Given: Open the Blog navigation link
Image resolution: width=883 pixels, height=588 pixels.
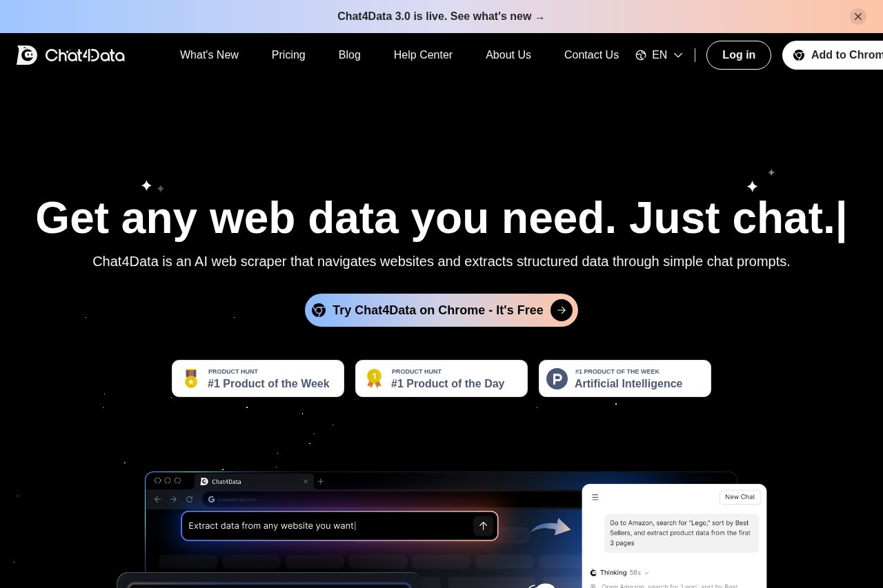Looking at the screenshot, I should pos(350,55).
